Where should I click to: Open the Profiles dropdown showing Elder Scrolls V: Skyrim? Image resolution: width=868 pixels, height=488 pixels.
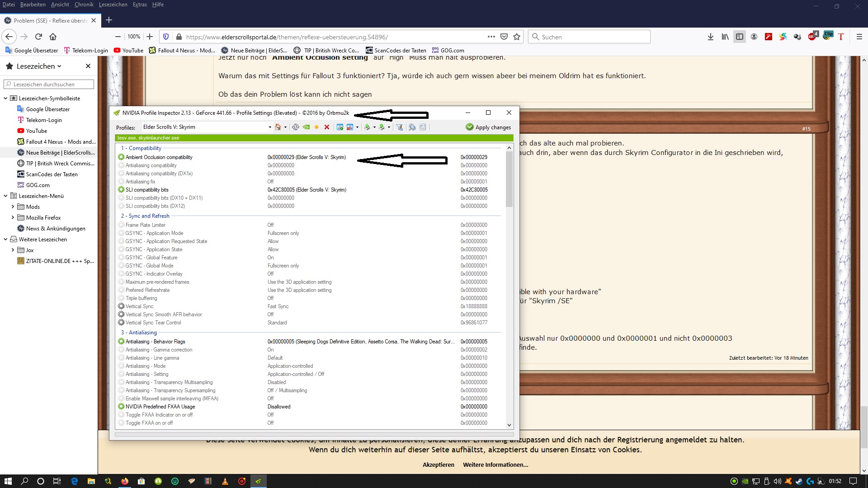tap(270, 127)
